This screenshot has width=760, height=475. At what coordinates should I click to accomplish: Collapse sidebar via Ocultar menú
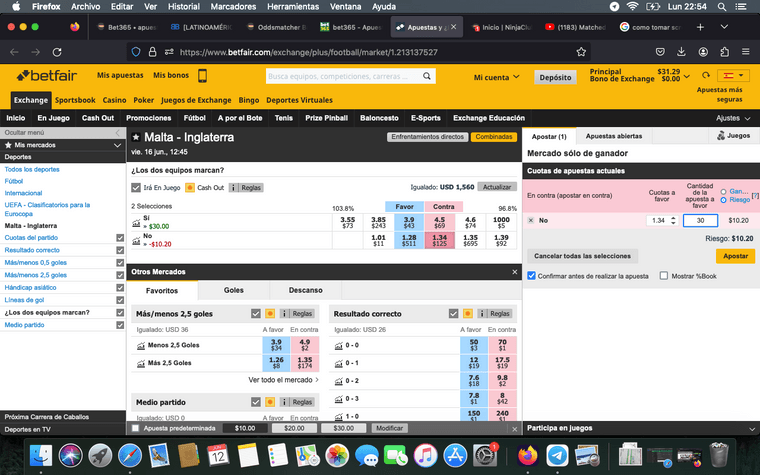(x=62, y=132)
